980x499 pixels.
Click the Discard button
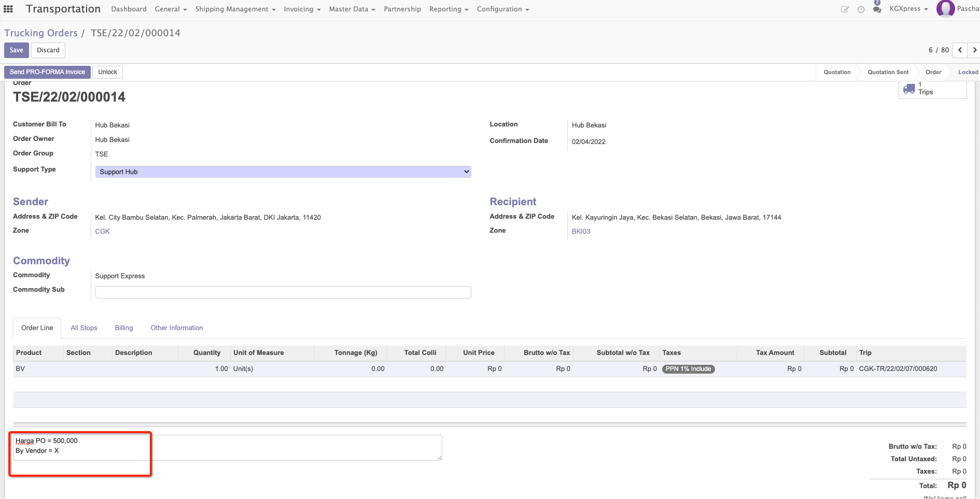point(48,50)
